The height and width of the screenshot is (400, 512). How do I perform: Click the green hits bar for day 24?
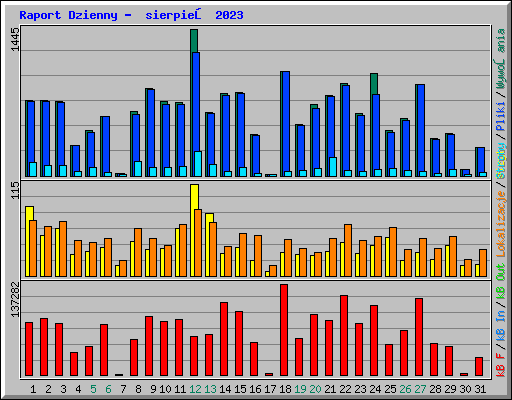(374, 84)
